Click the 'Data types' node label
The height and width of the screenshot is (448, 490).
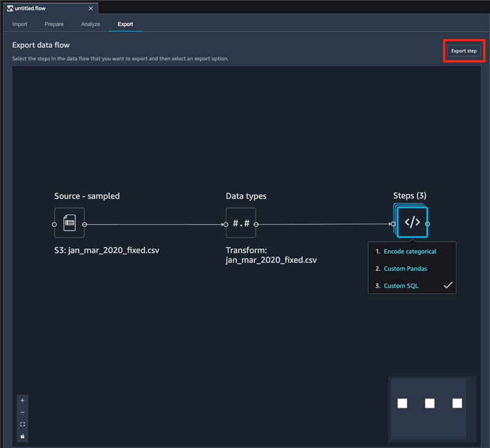click(246, 196)
